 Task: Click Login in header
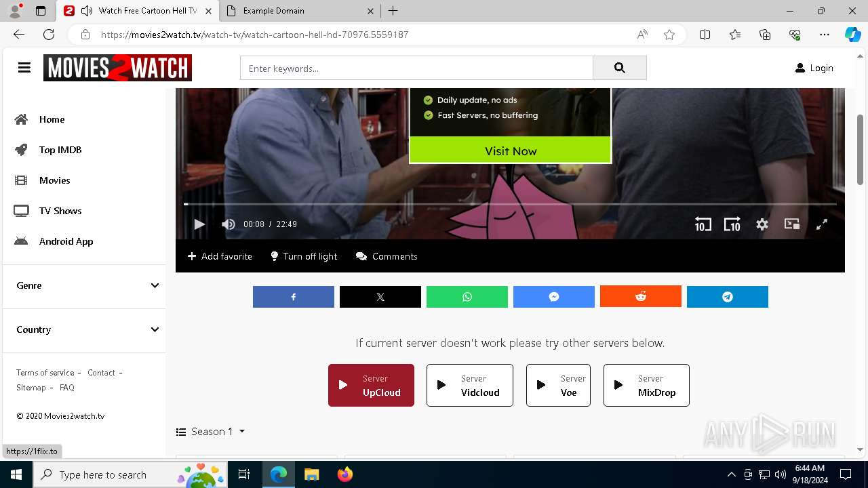point(814,68)
